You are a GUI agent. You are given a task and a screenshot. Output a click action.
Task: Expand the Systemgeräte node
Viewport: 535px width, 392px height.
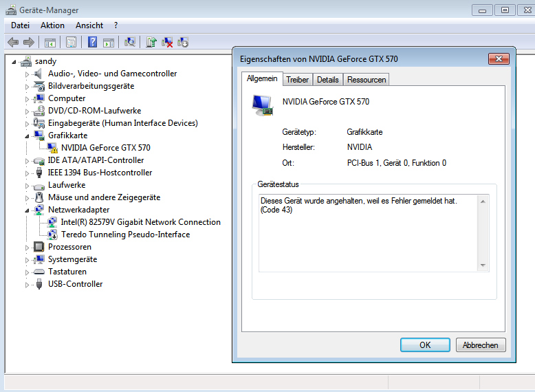pyautogui.click(x=27, y=260)
